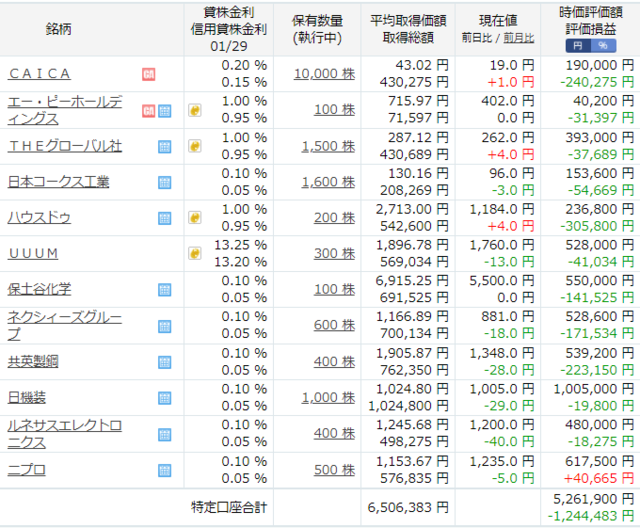Select the 現在値 column header

click(x=498, y=20)
